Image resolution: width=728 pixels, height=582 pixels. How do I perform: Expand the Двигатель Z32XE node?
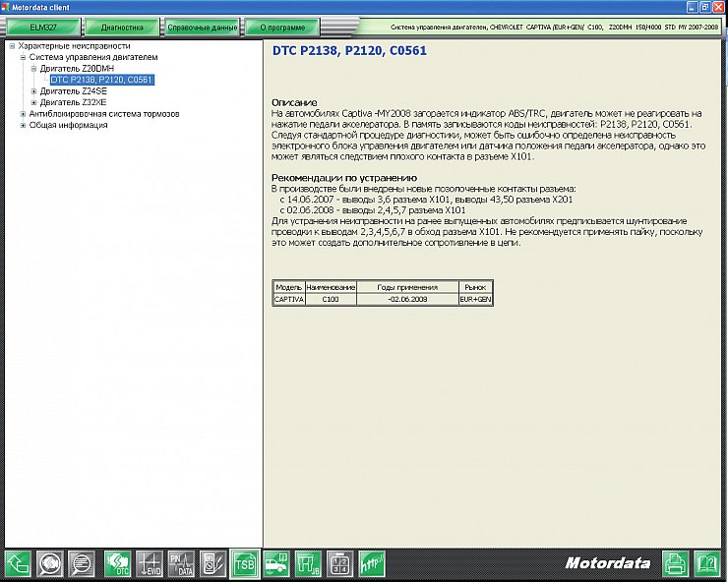[33, 102]
